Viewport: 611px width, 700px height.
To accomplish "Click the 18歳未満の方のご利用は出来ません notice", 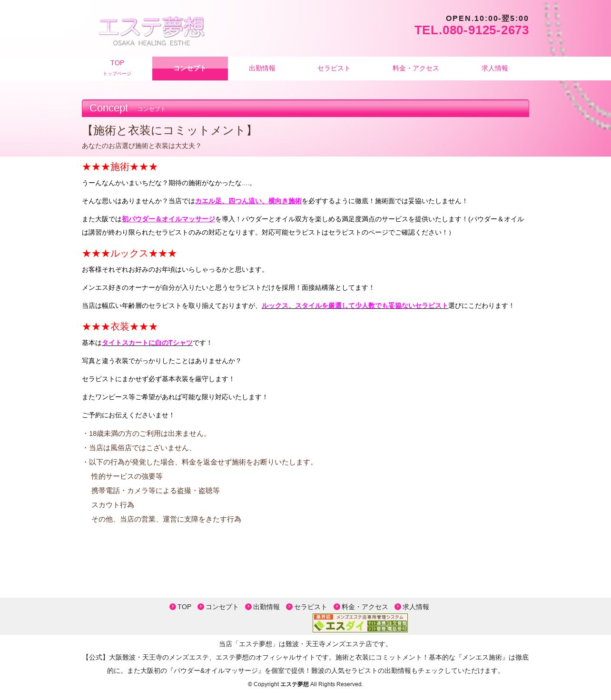I will click(x=146, y=434).
